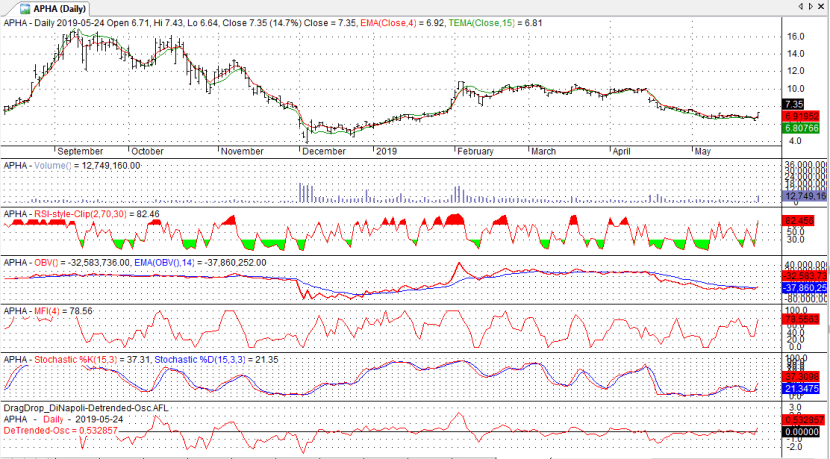Click the November label on the time axis
830x459 pixels.
tap(242, 151)
